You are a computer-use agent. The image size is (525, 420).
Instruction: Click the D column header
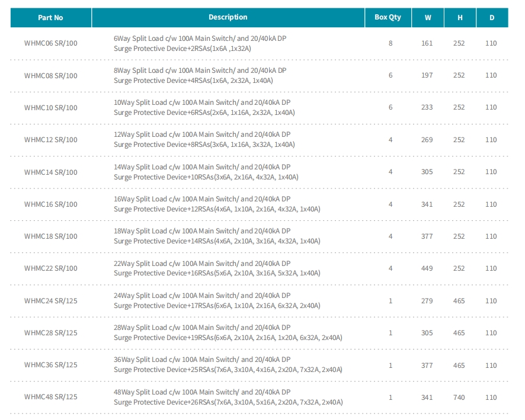click(492, 17)
